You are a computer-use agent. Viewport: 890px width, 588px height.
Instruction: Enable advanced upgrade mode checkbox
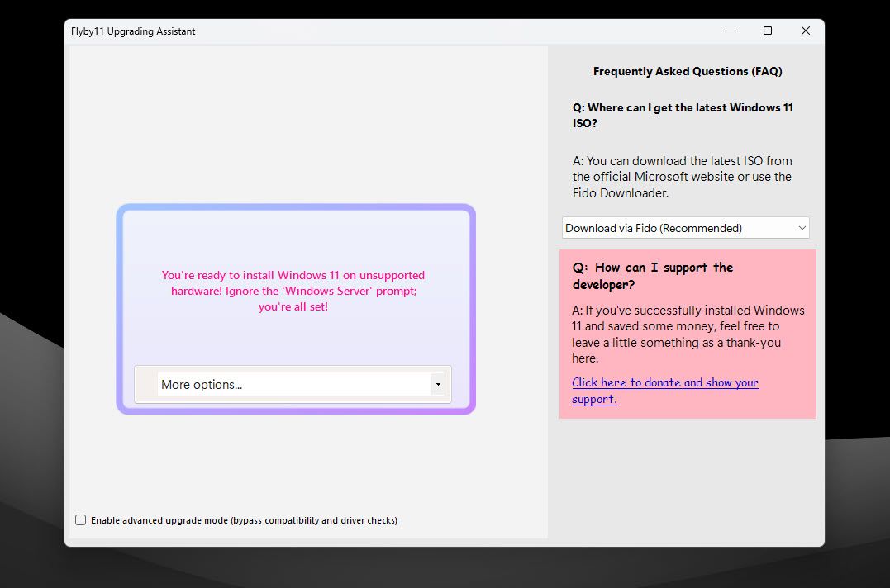pos(81,520)
